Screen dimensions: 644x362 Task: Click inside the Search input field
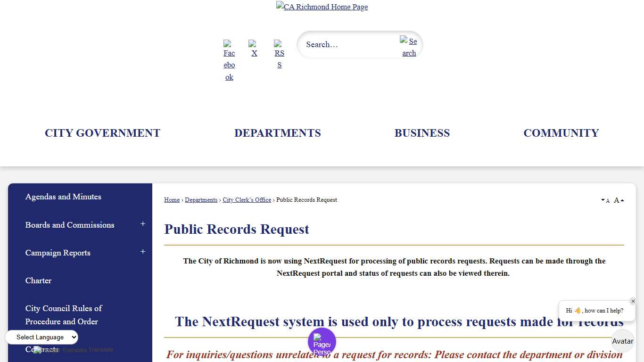tap(349, 44)
